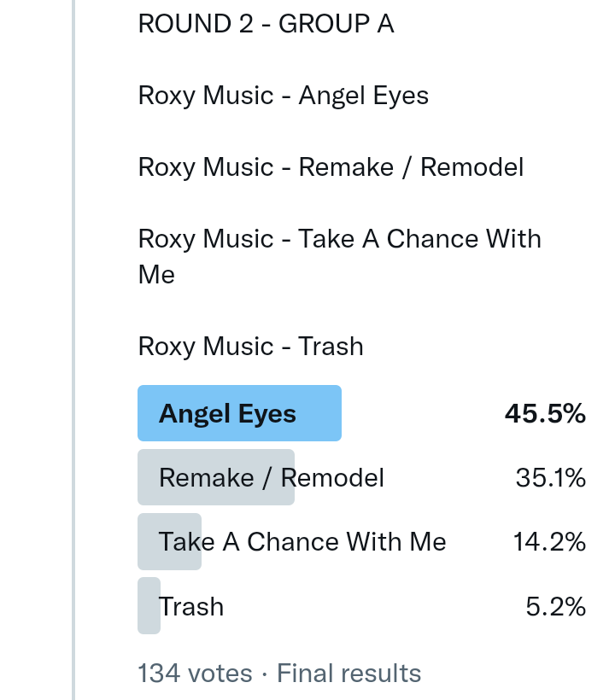Click the 'Trash' poll option label
Screen dimensions: 615x700
pos(192,607)
